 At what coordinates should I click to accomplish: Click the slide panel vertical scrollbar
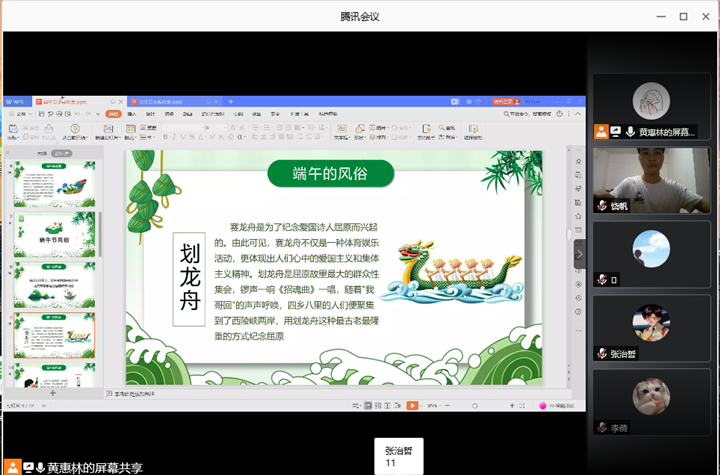(100, 234)
